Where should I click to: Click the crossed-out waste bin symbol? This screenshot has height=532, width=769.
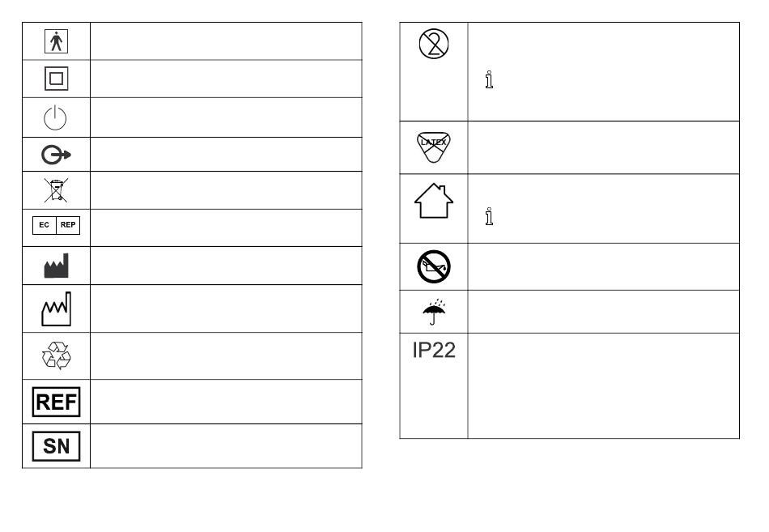pos(56,190)
